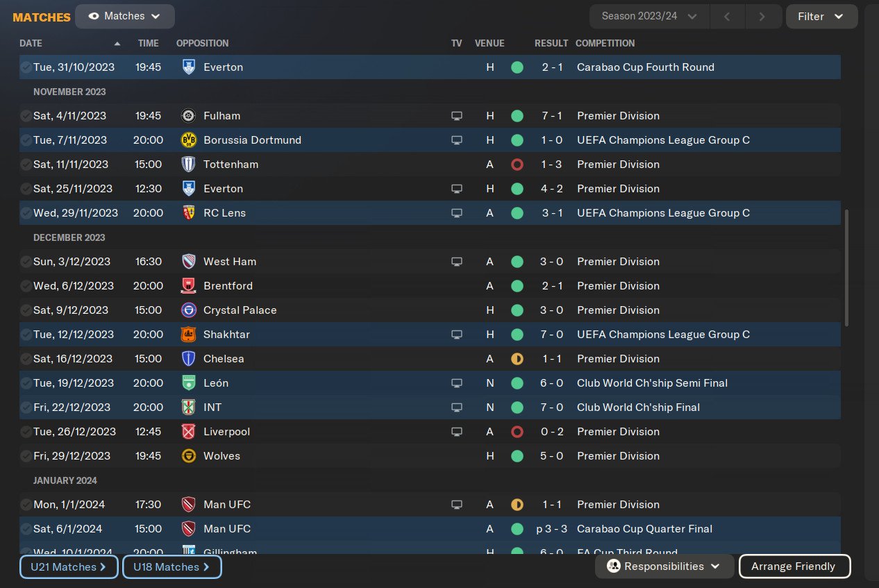Click the Borussia Dortmund club badge
Screen dimensions: 879x588
(x=188, y=140)
